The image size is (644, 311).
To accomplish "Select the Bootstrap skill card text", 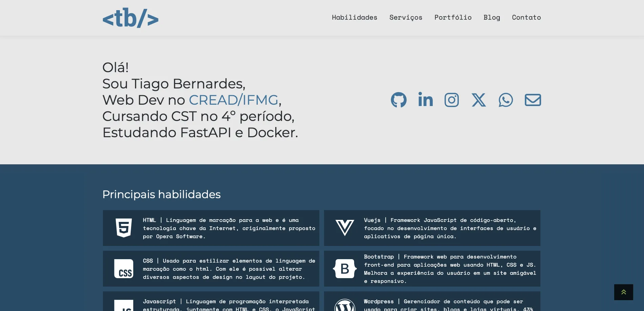I will pos(450,269).
